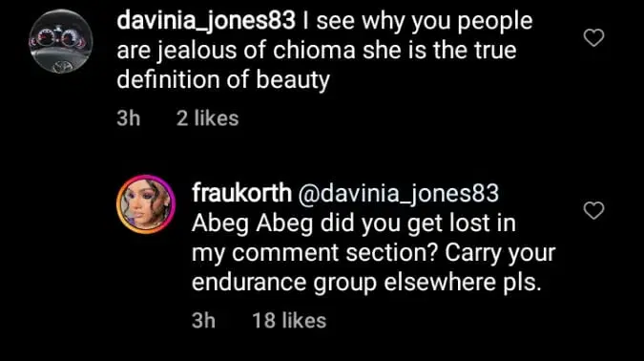Open davinia_jones83's profile picture avatar
This screenshot has width=644, height=361.
coord(61,41)
